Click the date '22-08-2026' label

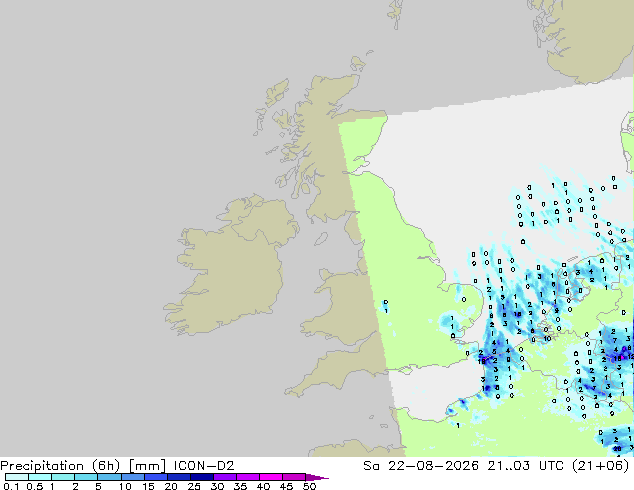433,466
